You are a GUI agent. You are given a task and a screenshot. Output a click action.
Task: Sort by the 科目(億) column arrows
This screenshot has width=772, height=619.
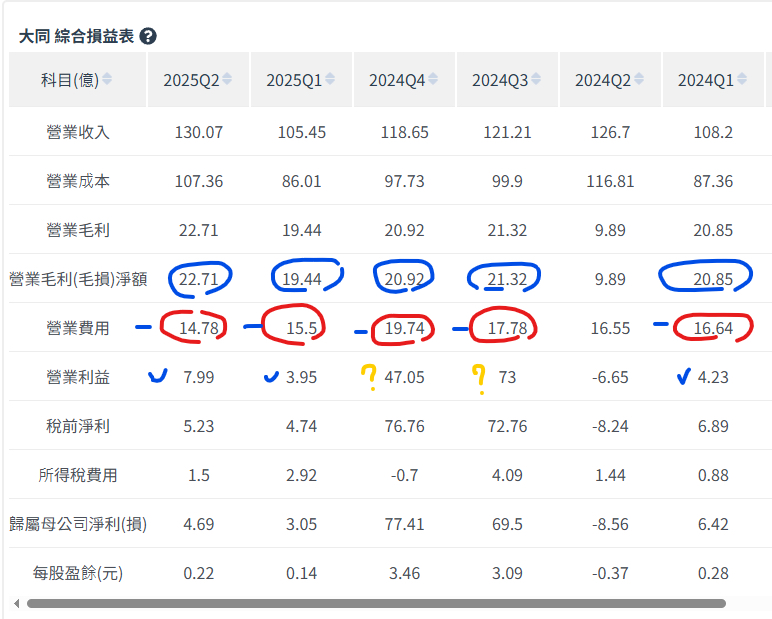107,79
